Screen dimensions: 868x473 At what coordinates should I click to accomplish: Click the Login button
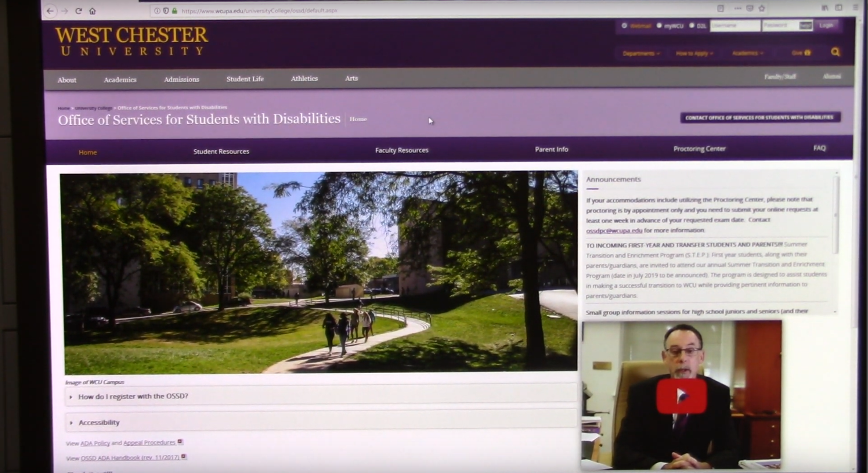point(826,25)
